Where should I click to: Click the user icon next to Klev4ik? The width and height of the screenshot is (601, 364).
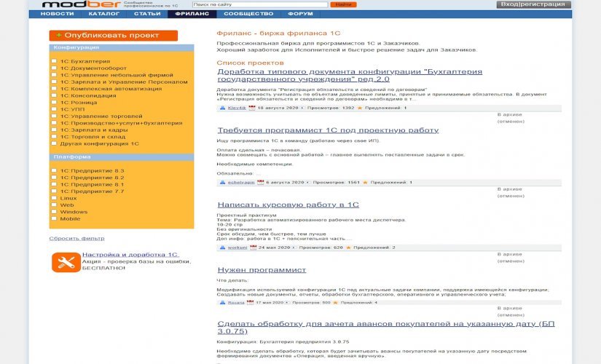[x=222, y=108]
